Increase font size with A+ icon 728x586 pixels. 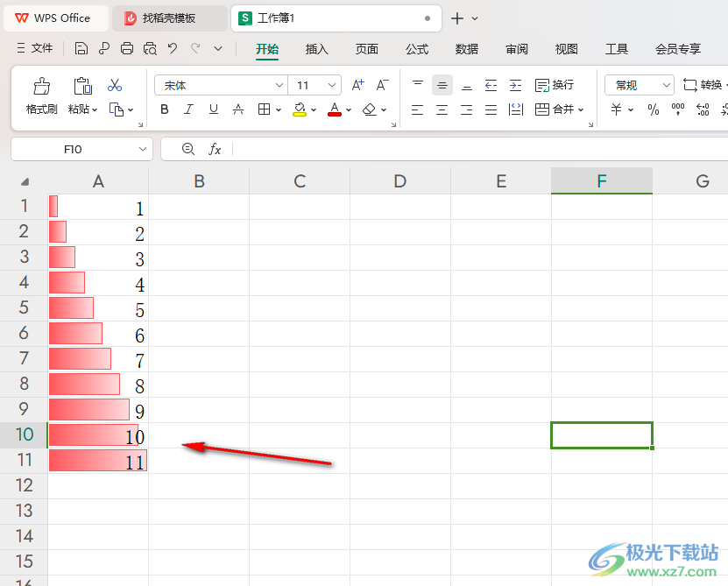pyautogui.click(x=358, y=85)
